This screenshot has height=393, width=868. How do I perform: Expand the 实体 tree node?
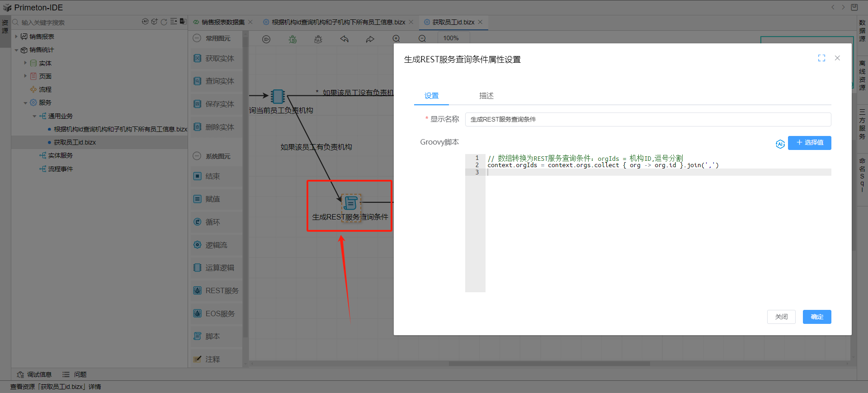(25, 63)
